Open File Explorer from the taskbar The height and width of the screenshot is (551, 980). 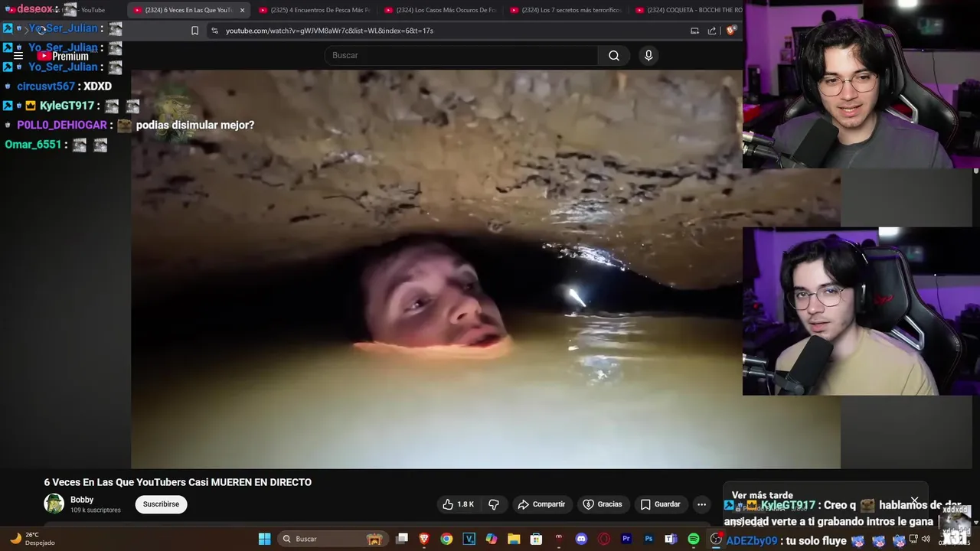click(514, 539)
